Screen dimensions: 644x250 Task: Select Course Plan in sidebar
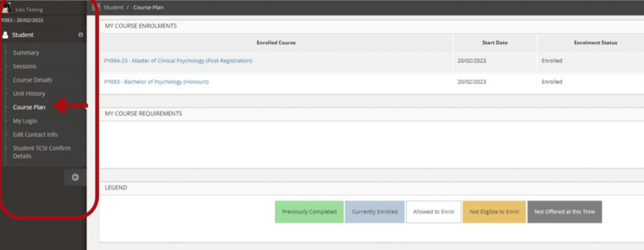pyautogui.click(x=29, y=107)
